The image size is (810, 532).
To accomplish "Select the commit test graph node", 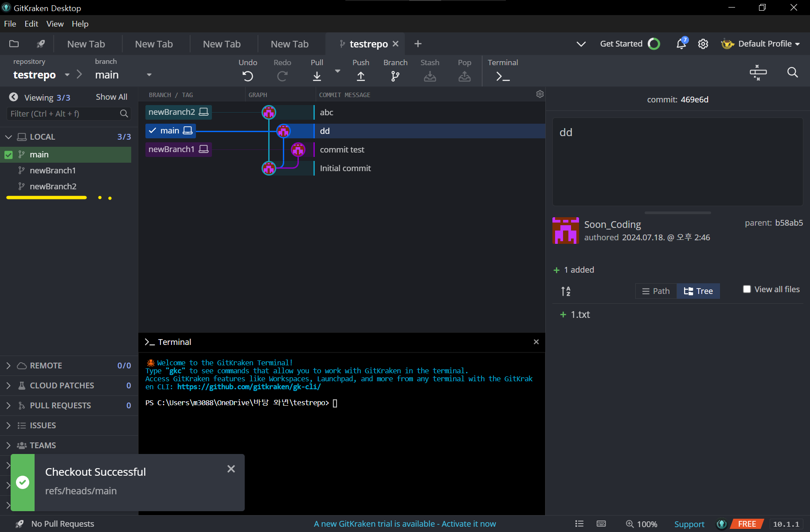I will coord(298,149).
